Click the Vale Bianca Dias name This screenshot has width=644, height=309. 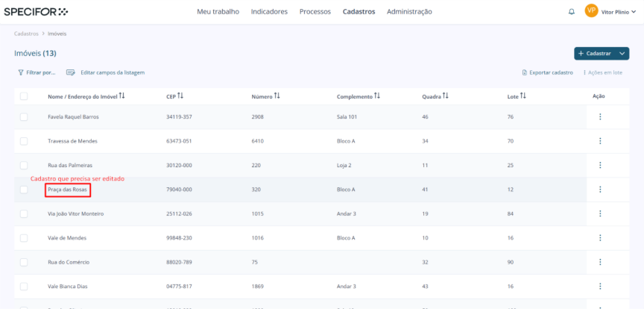tap(68, 287)
